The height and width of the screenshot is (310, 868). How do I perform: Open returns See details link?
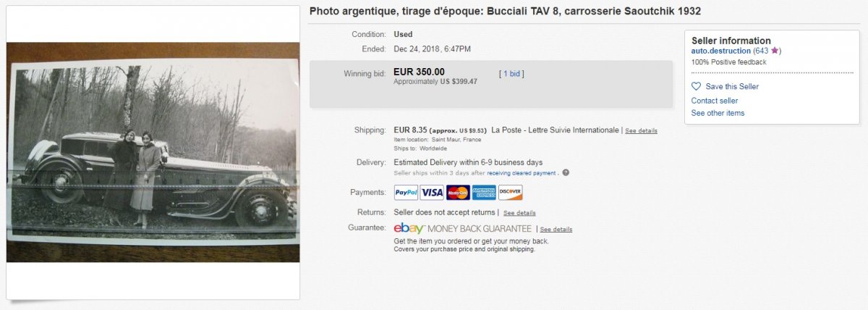click(x=519, y=213)
